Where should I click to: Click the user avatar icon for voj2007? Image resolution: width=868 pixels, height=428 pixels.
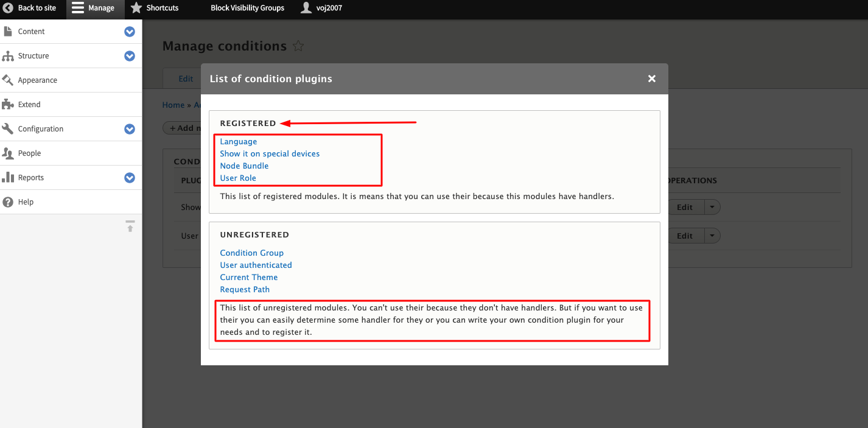[x=306, y=8]
